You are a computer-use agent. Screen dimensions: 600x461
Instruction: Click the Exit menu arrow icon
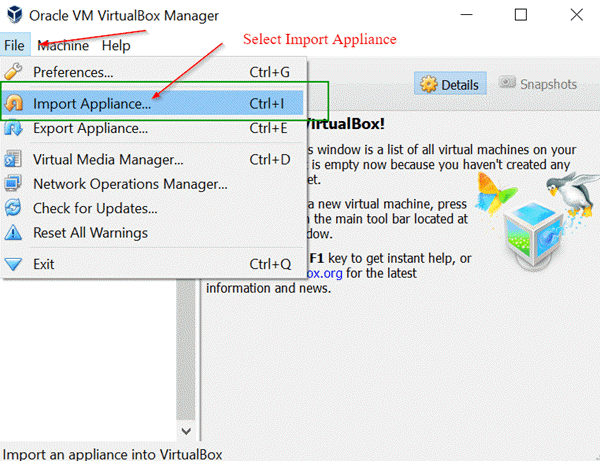pyautogui.click(x=14, y=264)
